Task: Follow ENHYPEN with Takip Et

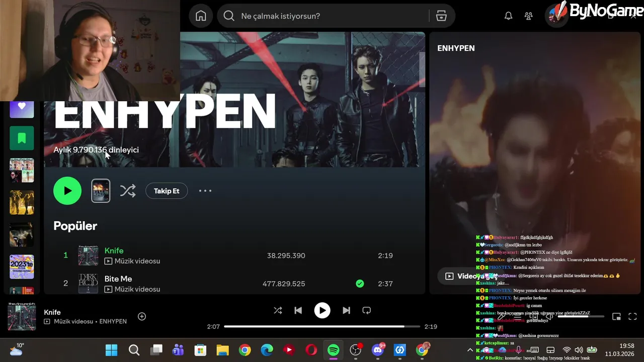Action: [x=167, y=191]
